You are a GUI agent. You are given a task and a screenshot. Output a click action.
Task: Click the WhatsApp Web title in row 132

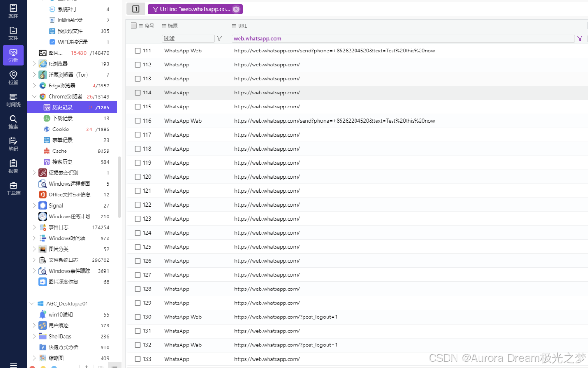[x=183, y=345]
